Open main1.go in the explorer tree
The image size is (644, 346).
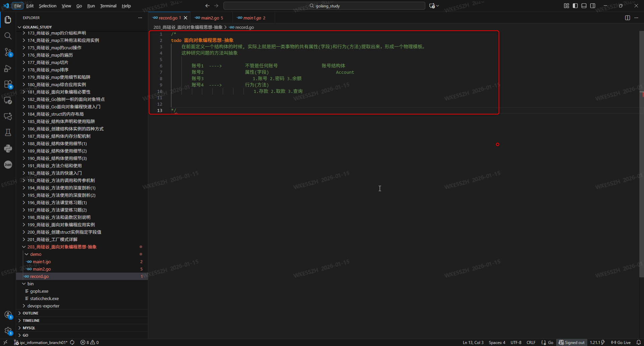[x=82, y=262]
